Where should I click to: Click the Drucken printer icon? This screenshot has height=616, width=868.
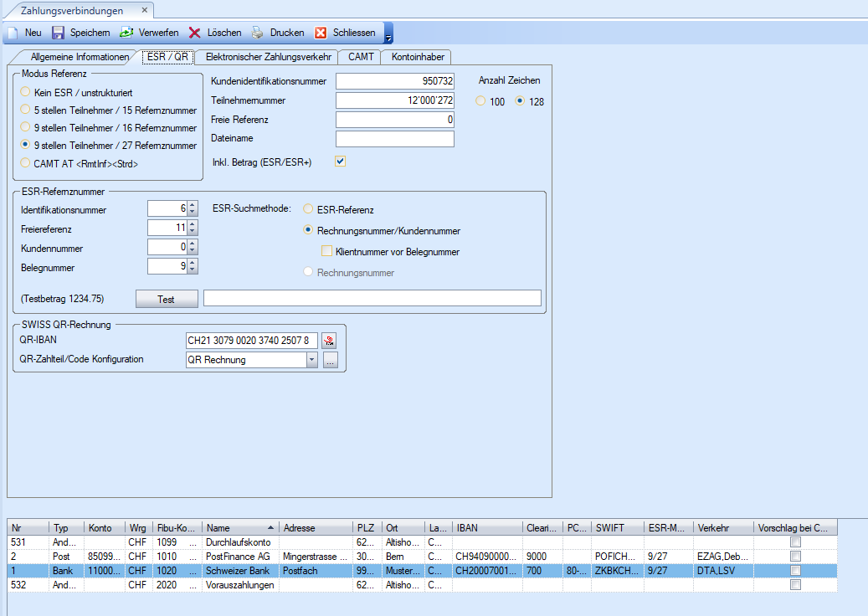click(x=258, y=33)
